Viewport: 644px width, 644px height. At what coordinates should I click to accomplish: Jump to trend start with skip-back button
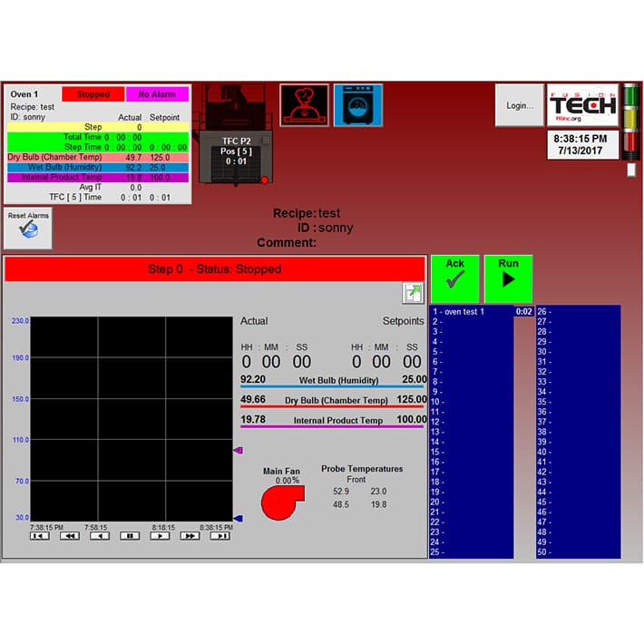[x=39, y=536]
